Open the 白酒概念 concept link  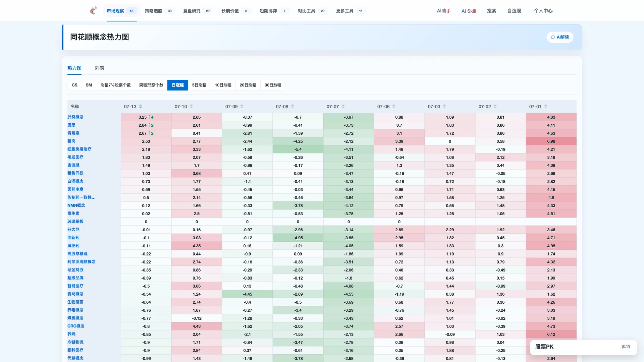(x=75, y=181)
